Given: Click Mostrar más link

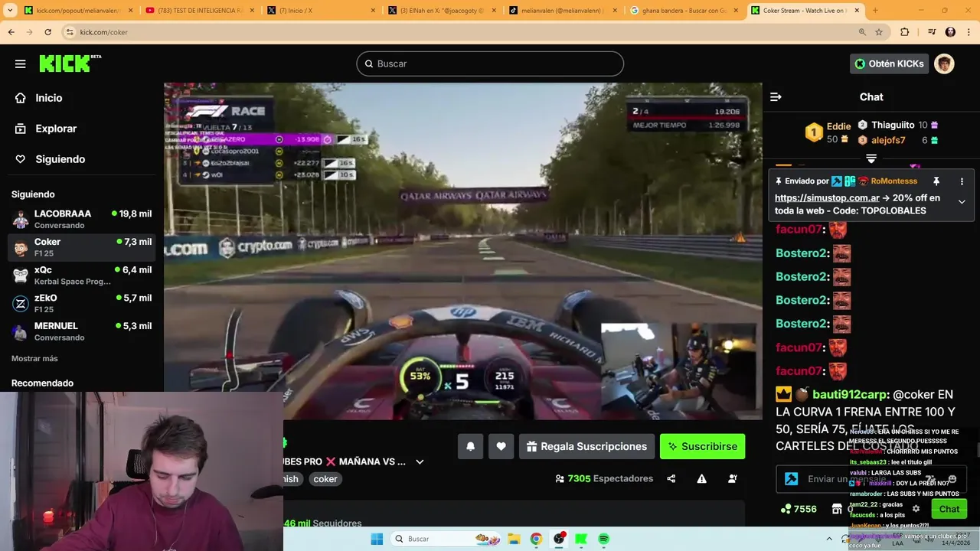Looking at the screenshot, I should (34, 358).
